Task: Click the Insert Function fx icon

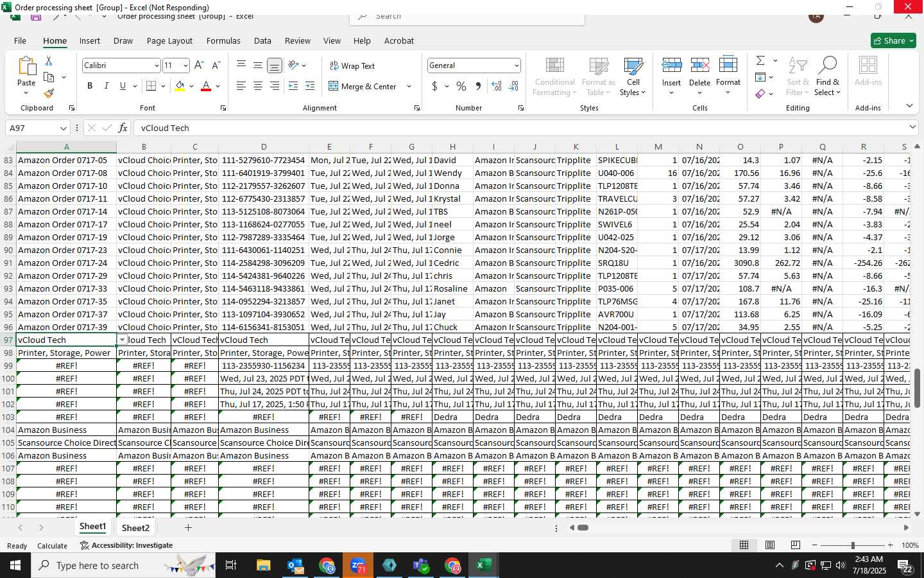Action: point(123,128)
